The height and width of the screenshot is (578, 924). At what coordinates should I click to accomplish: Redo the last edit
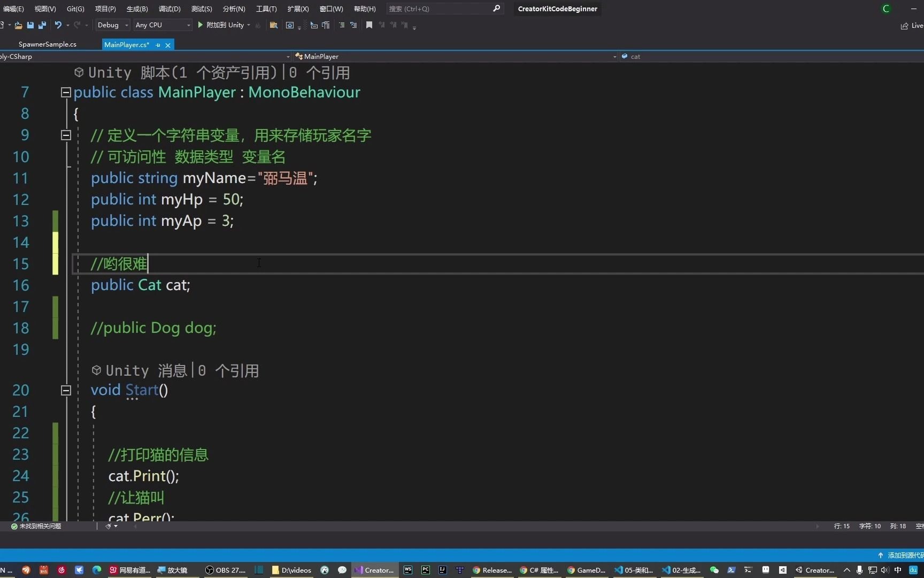point(78,25)
